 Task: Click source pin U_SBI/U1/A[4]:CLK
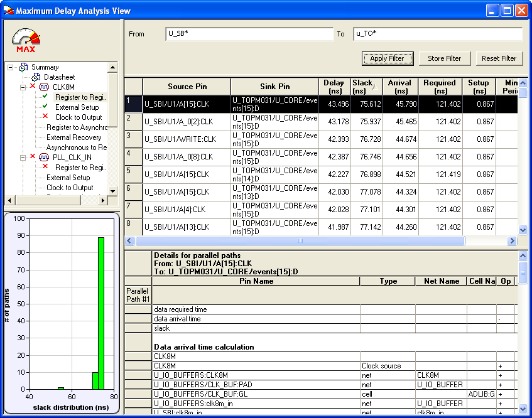pyautogui.click(x=175, y=210)
